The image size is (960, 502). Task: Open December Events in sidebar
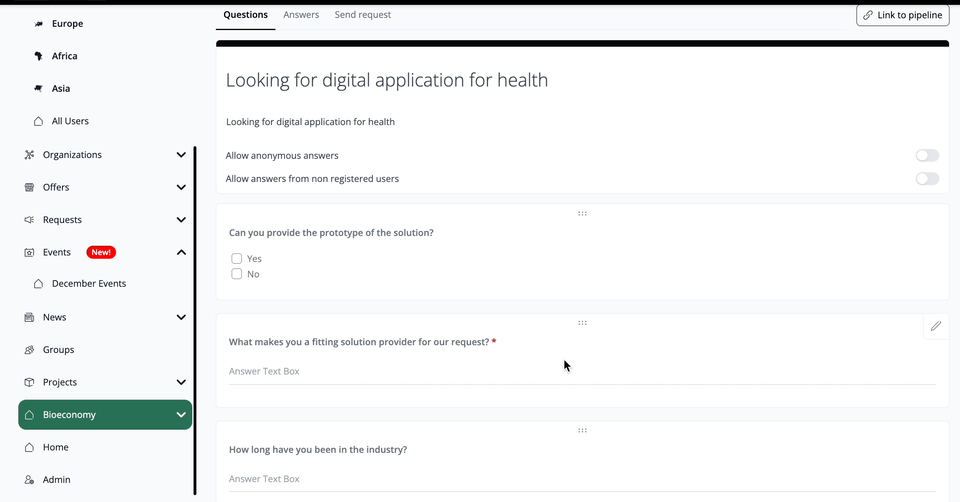click(89, 284)
